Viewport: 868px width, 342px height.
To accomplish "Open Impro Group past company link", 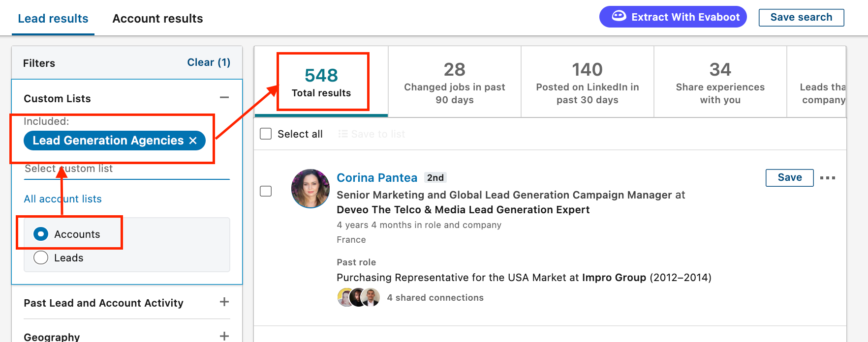I will (x=614, y=278).
